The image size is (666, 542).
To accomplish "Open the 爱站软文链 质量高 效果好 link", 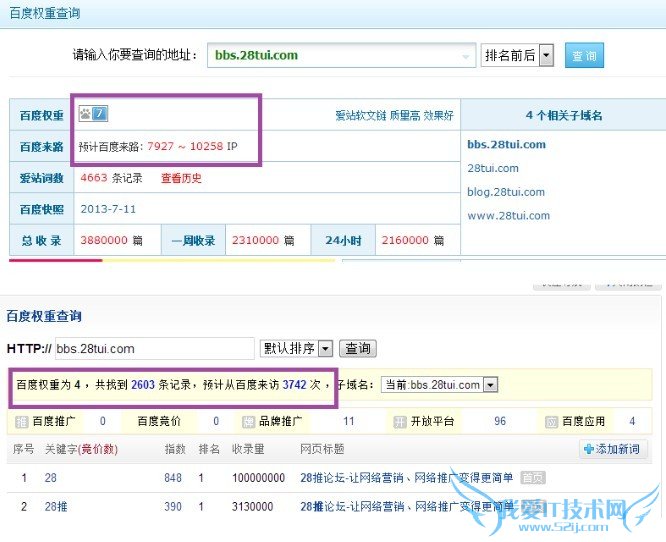I will (394, 116).
